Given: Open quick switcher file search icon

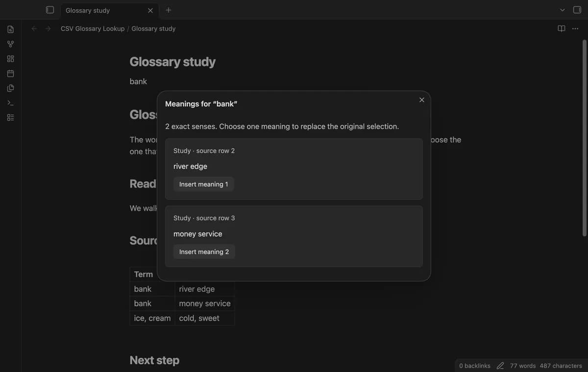Looking at the screenshot, I should pyautogui.click(x=10, y=29).
